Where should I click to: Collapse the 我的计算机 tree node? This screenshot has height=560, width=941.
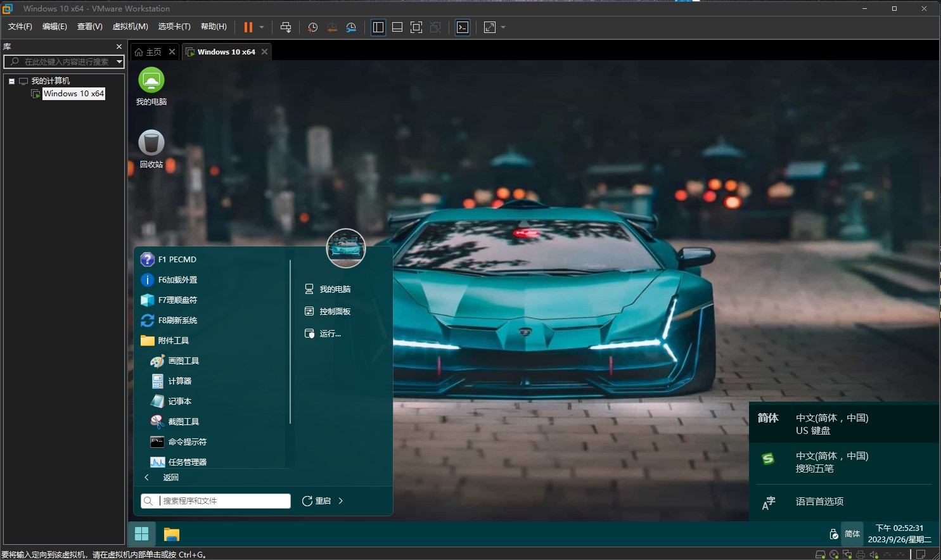tap(11, 81)
